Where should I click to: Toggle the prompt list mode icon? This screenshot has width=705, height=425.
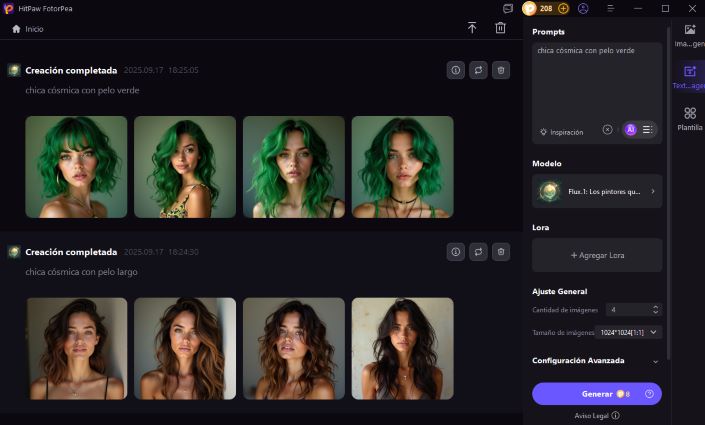click(647, 130)
